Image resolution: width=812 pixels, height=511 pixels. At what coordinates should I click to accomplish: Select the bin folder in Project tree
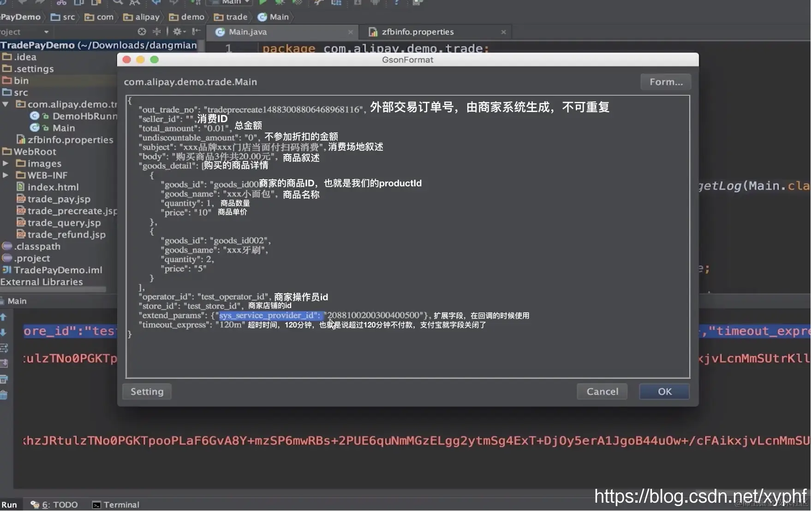15,81
